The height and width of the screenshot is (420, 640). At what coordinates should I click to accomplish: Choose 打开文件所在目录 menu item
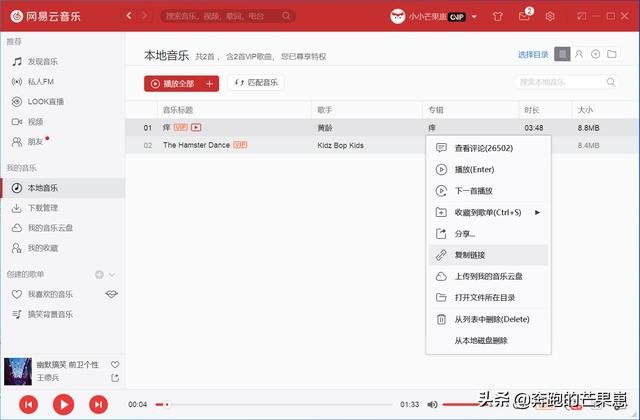488,298
